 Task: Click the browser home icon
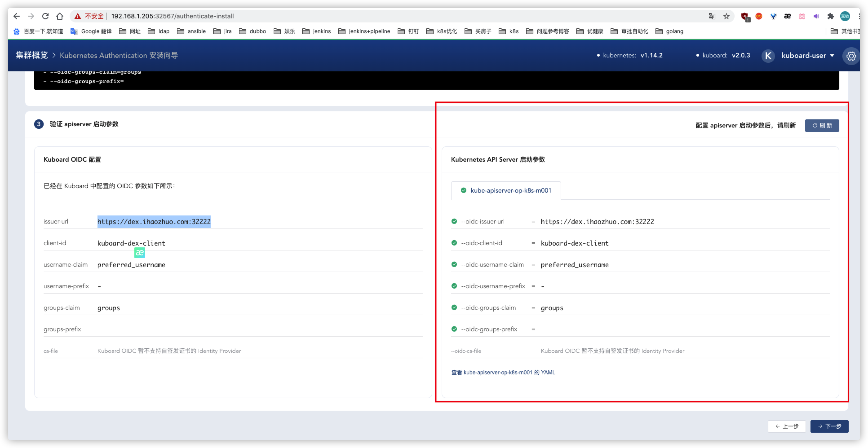(x=60, y=16)
